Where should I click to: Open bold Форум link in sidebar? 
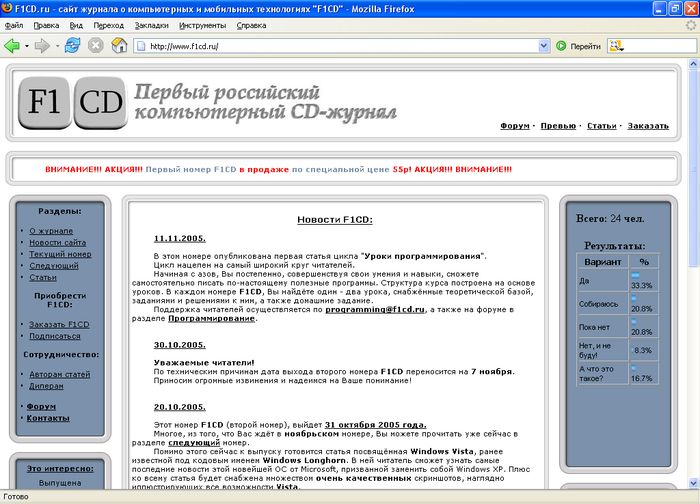pos(41,407)
